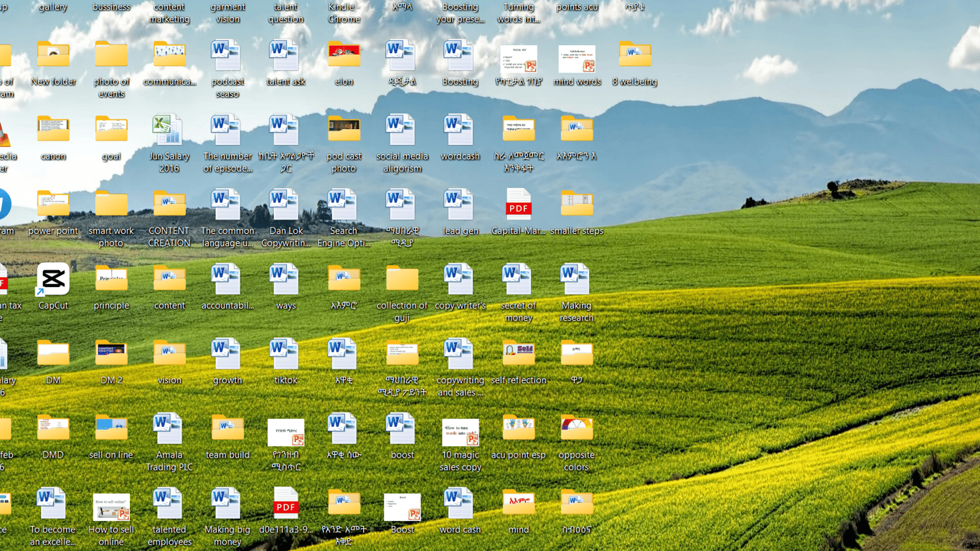Open the 8 welbeing folder icon
The height and width of the screenshot is (551, 980).
tap(635, 55)
